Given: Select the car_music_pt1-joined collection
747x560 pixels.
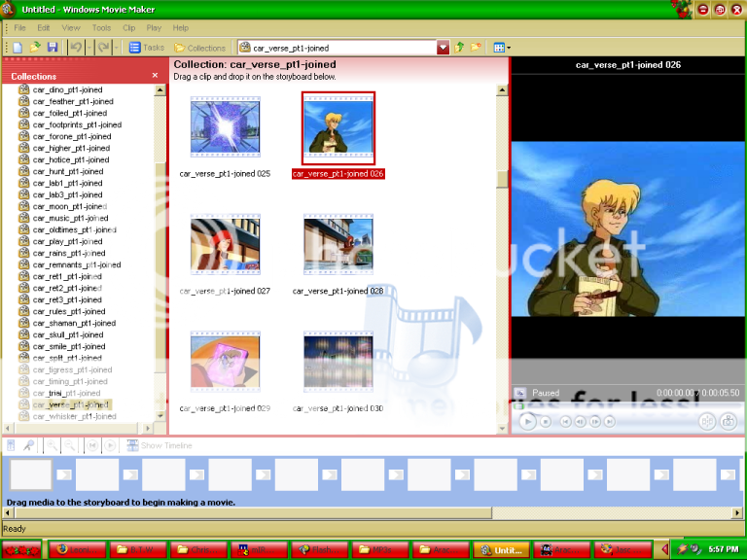Looking at the screenshot, I should [70, 218].
